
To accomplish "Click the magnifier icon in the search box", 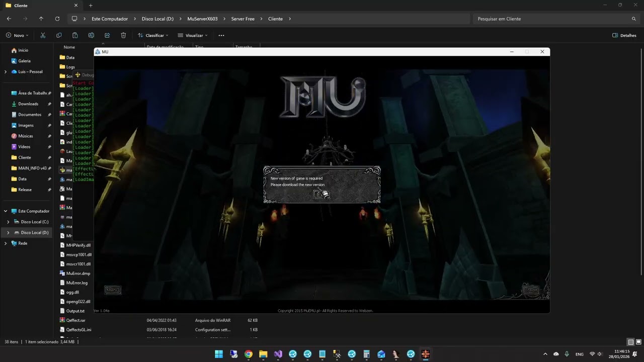I will click(x=633, y=19).
